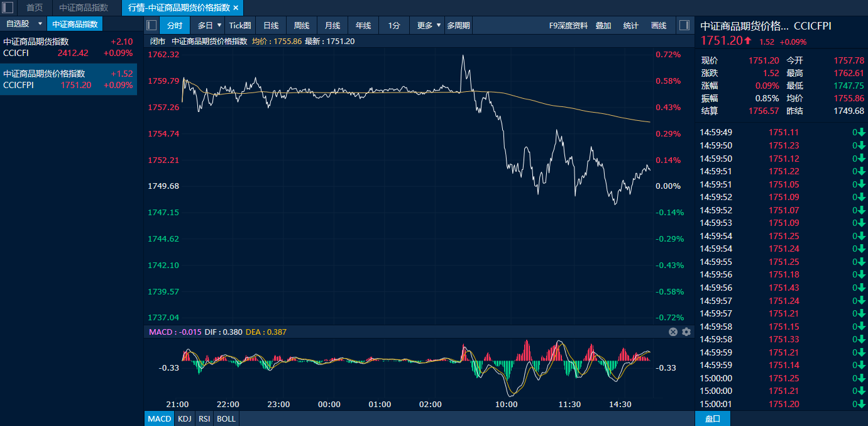Enable the BOLL indicator
Image resolution: width=868 pixels, height=426 pixels.
226,418
